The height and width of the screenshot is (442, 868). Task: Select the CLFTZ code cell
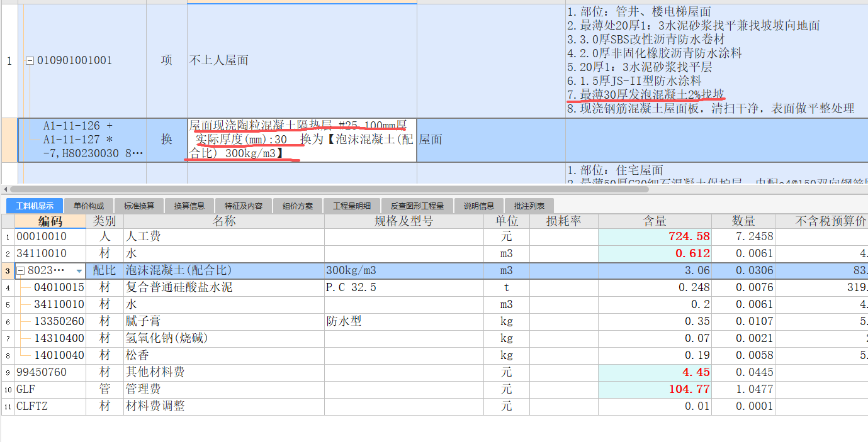click(50, 407)
